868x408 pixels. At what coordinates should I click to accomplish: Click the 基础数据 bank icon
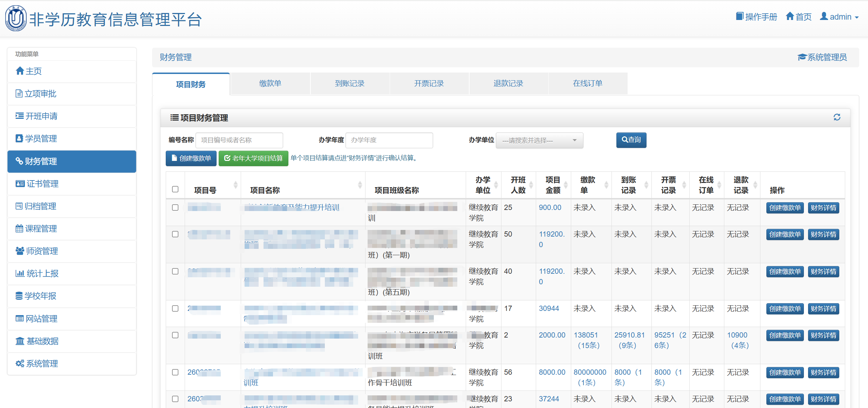20,341
